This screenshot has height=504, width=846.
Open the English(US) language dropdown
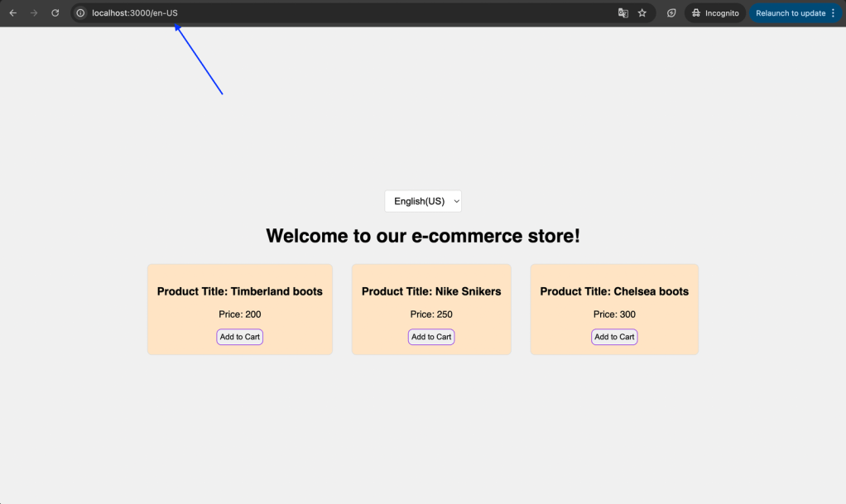(x=423, y=201)
